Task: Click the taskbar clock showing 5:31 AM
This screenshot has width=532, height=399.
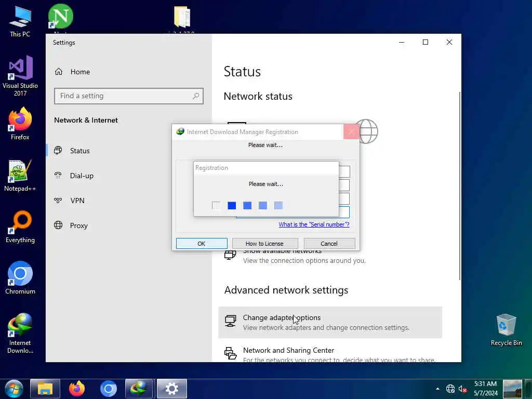Action: point(486,389)
